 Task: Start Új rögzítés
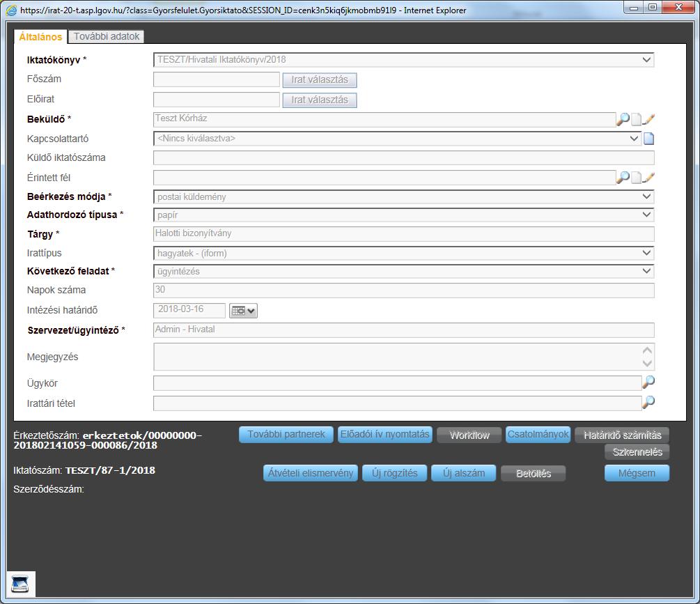395,473
